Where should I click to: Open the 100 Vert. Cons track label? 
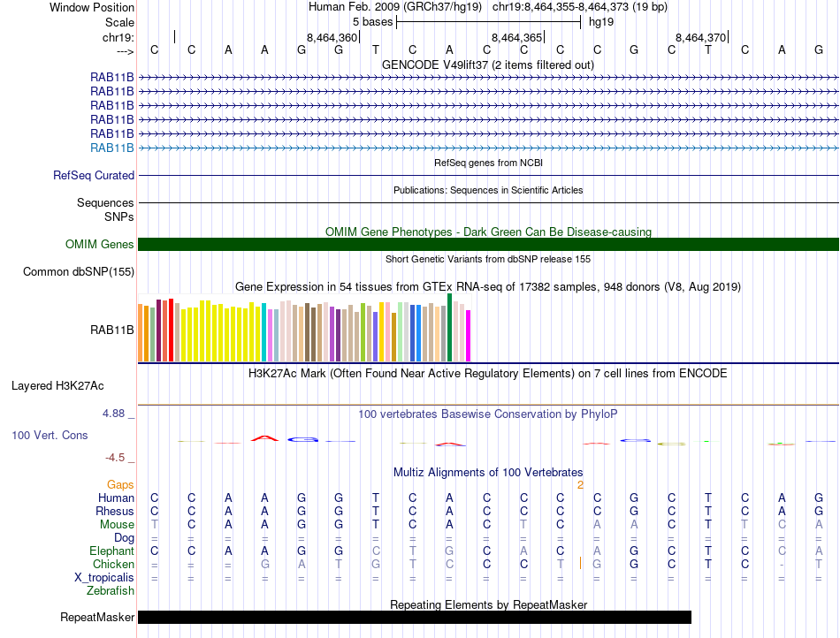coord(50,435)
